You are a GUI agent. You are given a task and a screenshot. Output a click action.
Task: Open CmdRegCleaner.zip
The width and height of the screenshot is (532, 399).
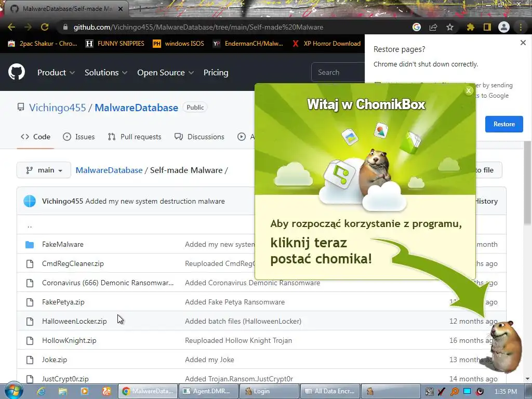(x=73, y=263)
